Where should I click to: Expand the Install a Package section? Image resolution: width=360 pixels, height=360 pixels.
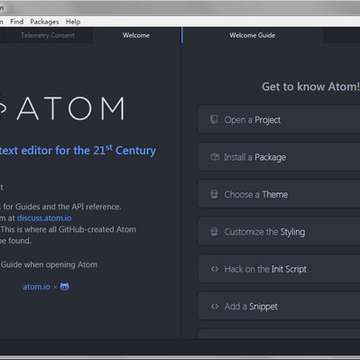tap(279, 157)
